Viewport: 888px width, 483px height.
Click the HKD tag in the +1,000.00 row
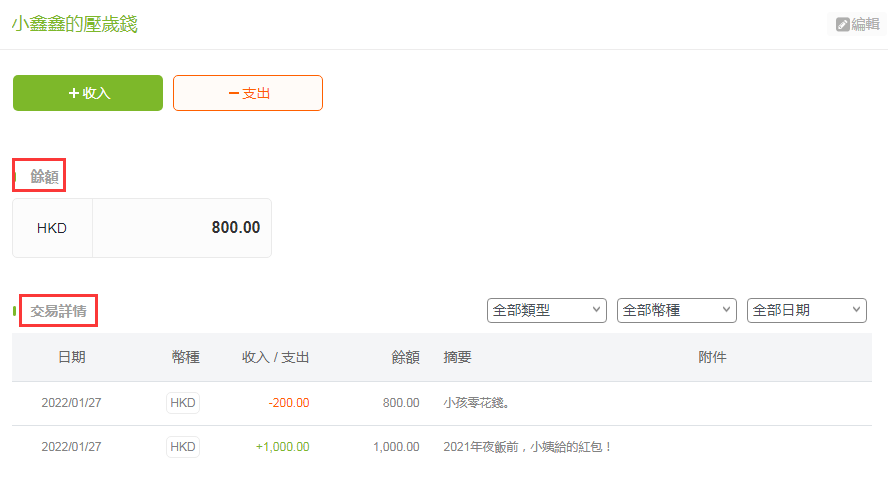183,447
